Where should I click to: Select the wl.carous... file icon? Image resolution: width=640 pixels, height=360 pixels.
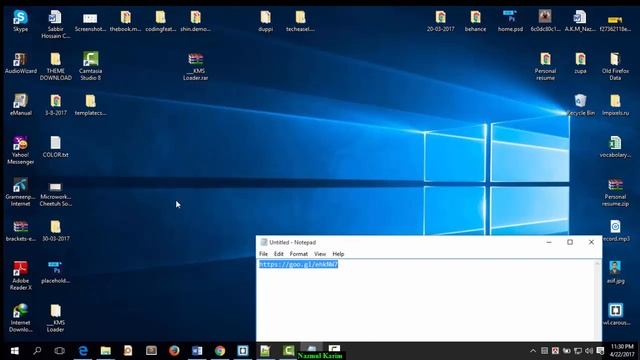(616, 314)
